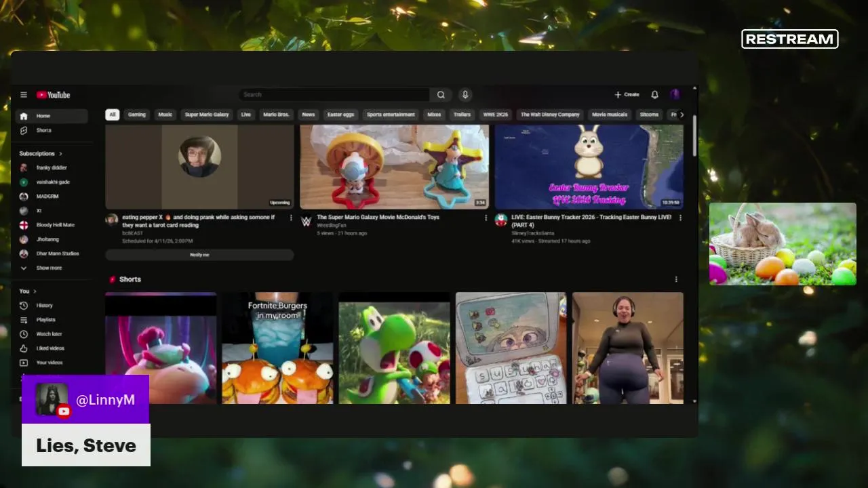
Task: Open the hamburger guide menu
Action: tap(24, 95)
